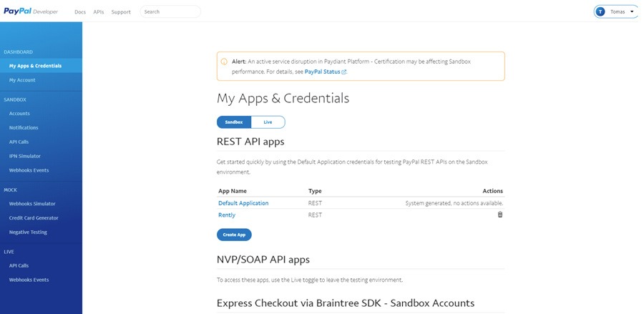Select My Account in the sidebar
Image resolution: width=644 pixels, height=314 pixels.
point(22,80)
